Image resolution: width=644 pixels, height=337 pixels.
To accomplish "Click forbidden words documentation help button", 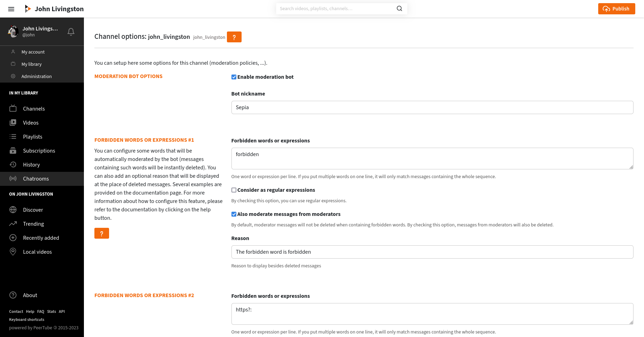I will [x=101, y=233].
